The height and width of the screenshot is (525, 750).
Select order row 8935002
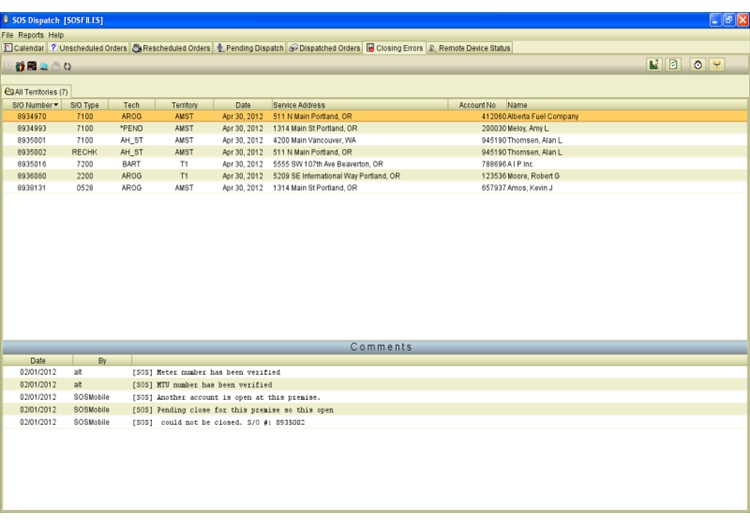click(x=375, y=152)
